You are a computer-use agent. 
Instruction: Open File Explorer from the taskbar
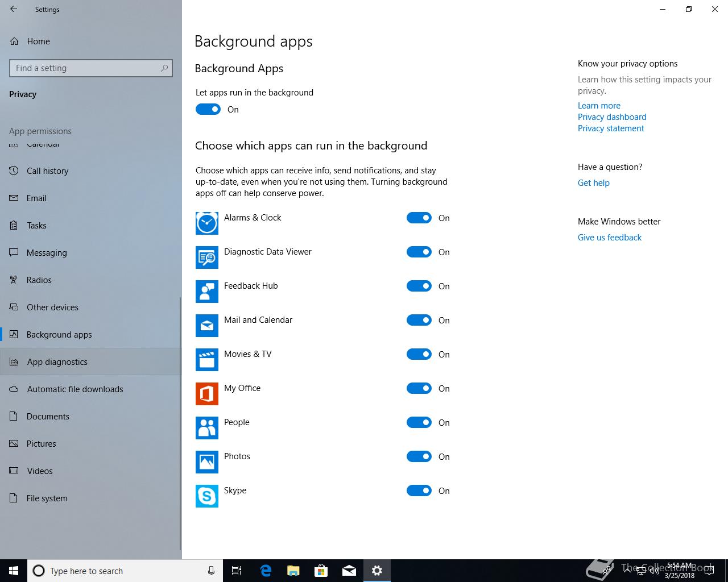pos(293,571)
